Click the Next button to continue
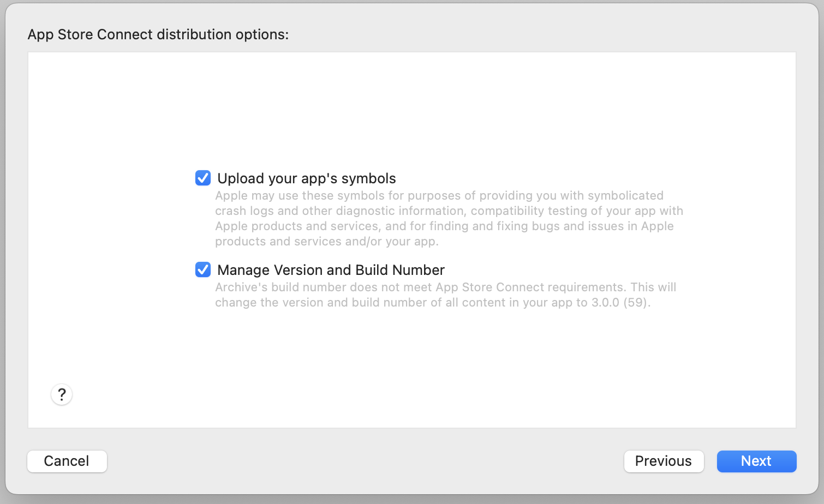This screenshot has width=824, height=504. coord(756,461)
